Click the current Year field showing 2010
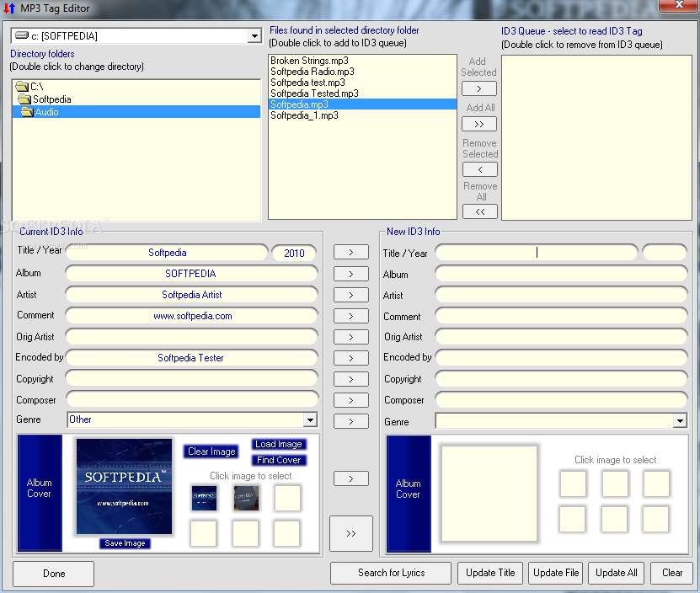 294,254
